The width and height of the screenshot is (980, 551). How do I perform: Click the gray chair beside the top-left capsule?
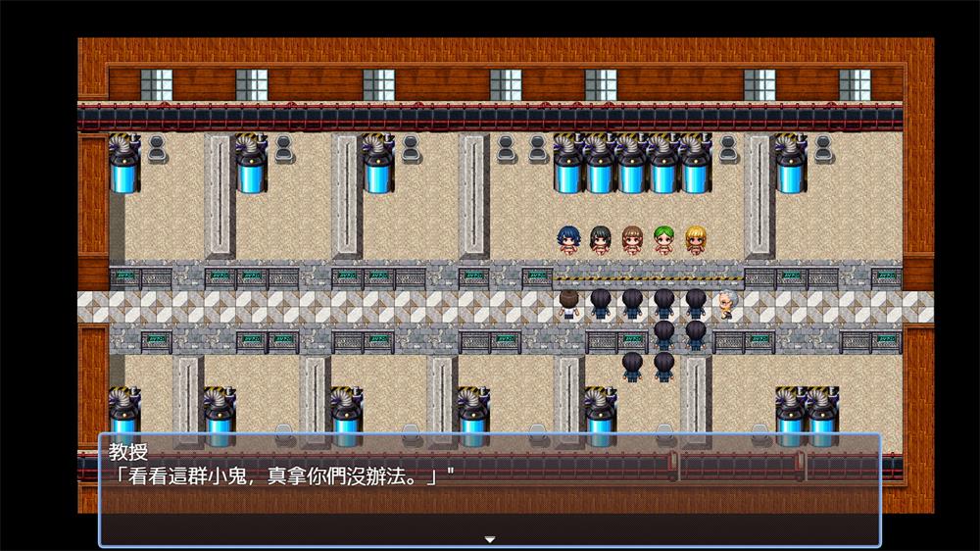[x=156, y=149]
